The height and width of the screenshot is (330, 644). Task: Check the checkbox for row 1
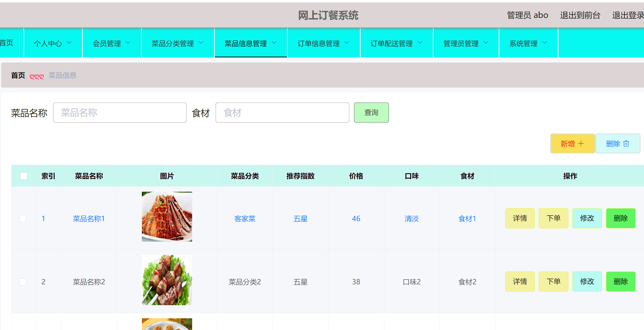coord(23,218)
